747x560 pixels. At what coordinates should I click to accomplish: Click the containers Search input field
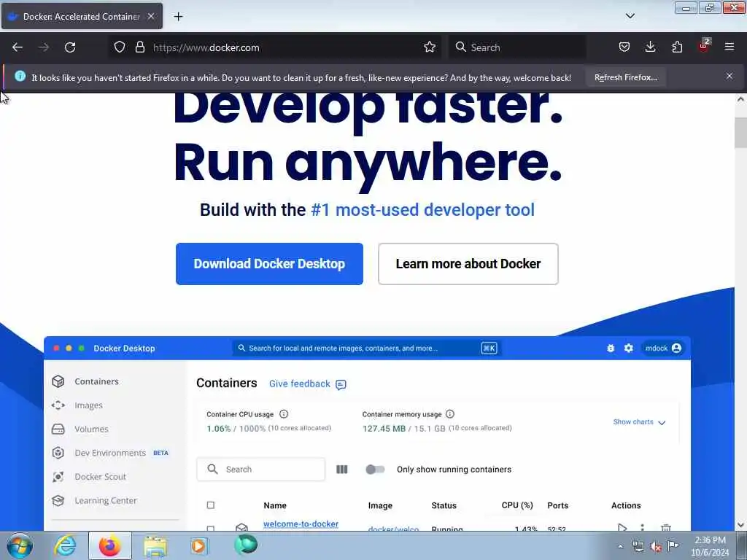(x=261, y=470)
